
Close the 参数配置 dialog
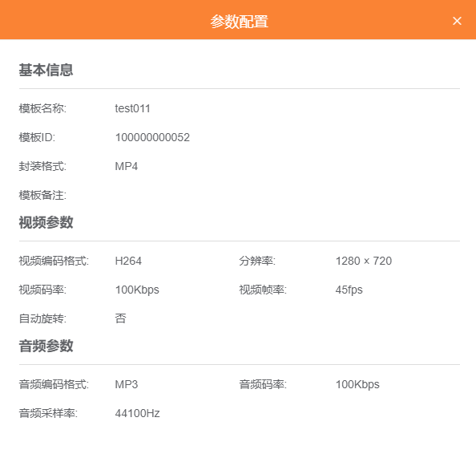[x=457, y=21]
